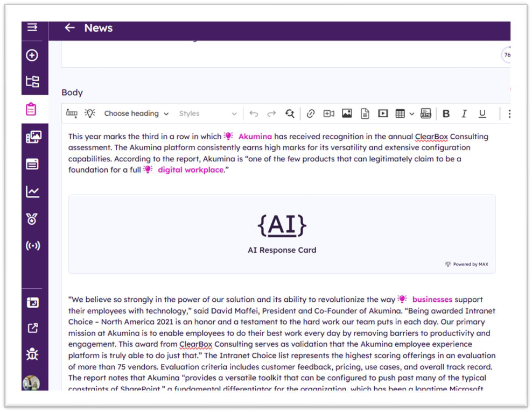Expand the table options dropdown arrow
The image size is (532, 412).
click(411, 114)
